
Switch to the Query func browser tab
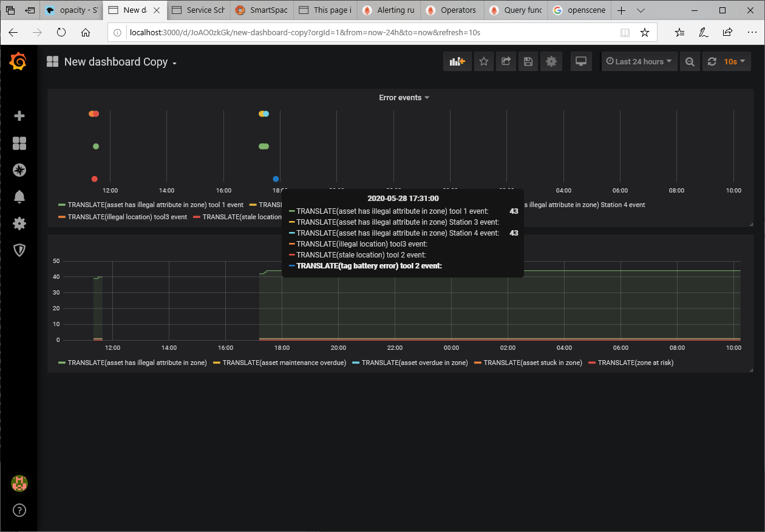click(515, 10)
